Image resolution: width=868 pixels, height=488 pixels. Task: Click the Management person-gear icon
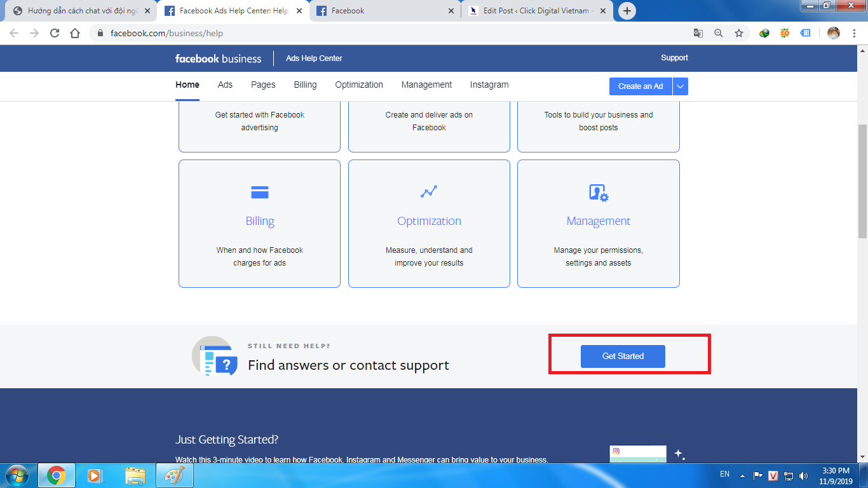tap(599, 193)
